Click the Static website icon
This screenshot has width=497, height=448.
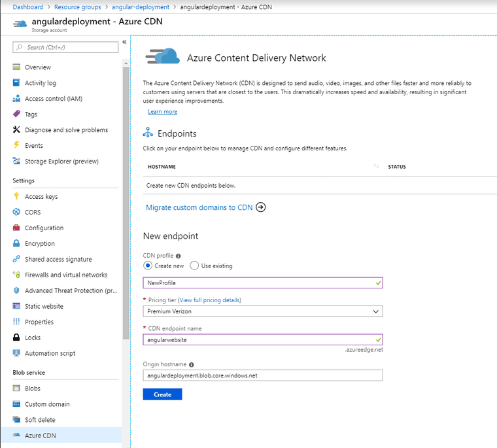click(x=17, y=307)
